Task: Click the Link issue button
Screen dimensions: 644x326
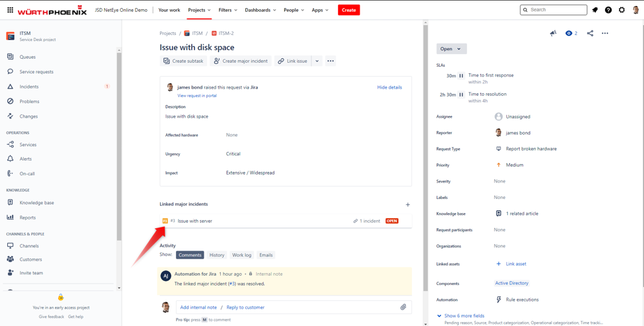Action: (x=292, y=61)
